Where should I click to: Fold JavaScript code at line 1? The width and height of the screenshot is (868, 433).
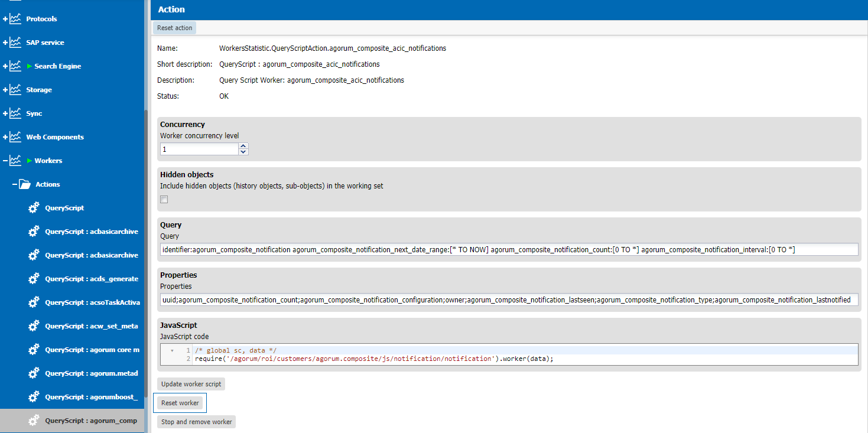(x=172, y=350)
